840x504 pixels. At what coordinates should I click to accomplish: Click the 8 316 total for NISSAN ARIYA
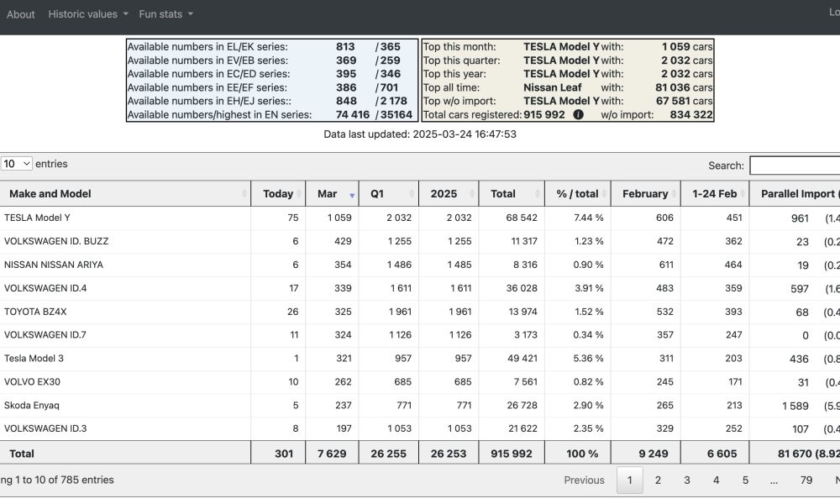pos(525,265)
